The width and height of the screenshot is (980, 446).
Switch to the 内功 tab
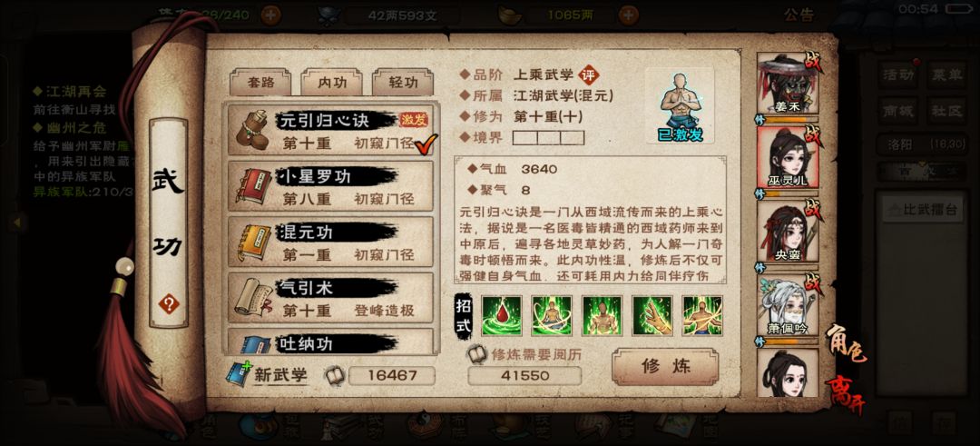[331, 83]
